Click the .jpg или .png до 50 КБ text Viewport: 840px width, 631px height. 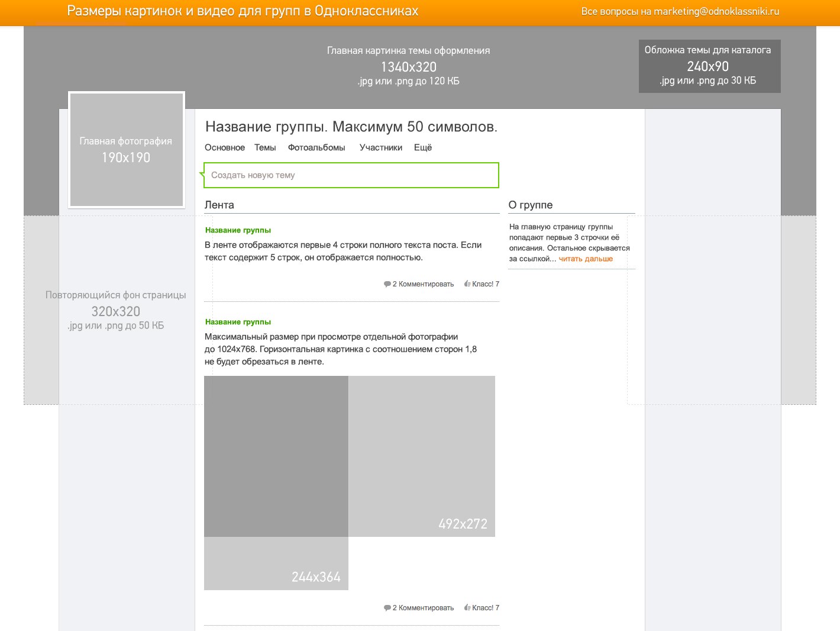[116, 326]
